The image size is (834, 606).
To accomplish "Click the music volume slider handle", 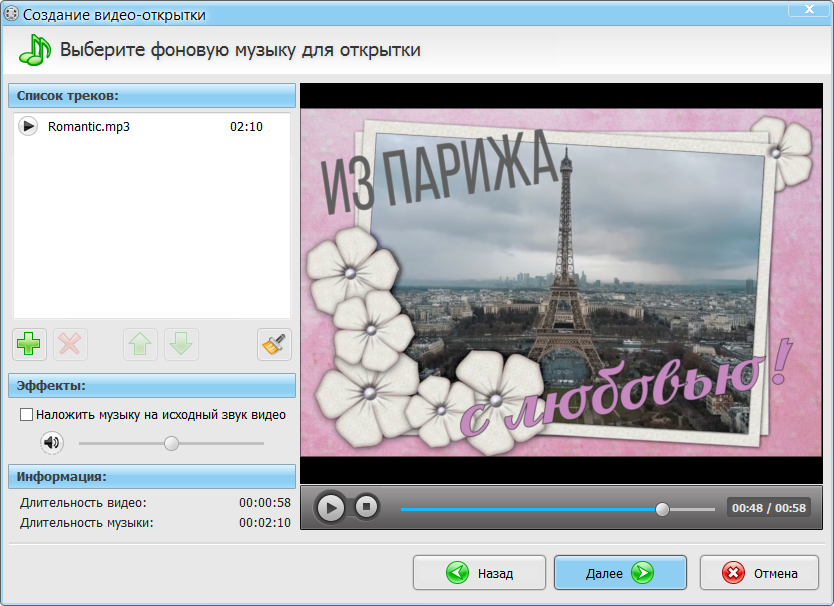I will pyautogui.click(x=171, y=443).
